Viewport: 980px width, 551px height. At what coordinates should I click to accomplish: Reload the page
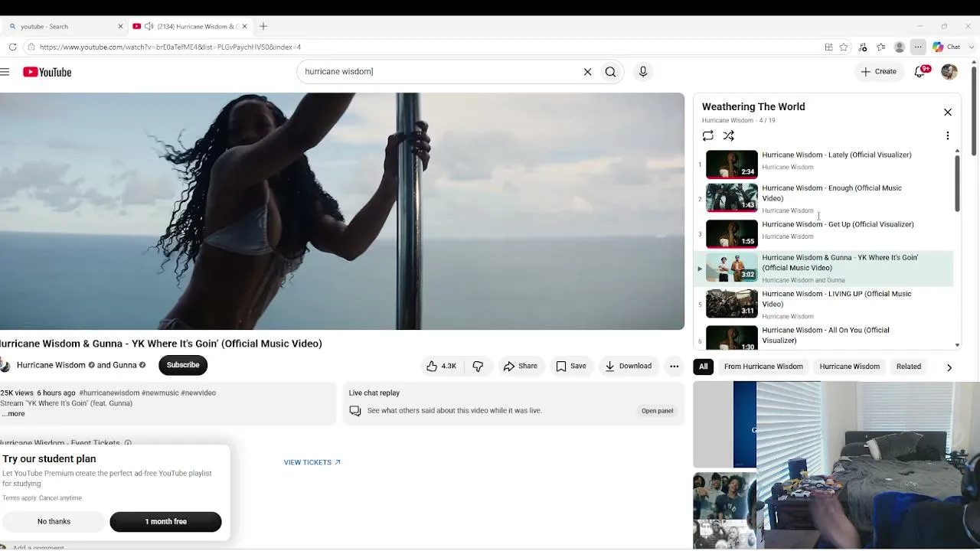pyautogui.click(x=12, y=47)
